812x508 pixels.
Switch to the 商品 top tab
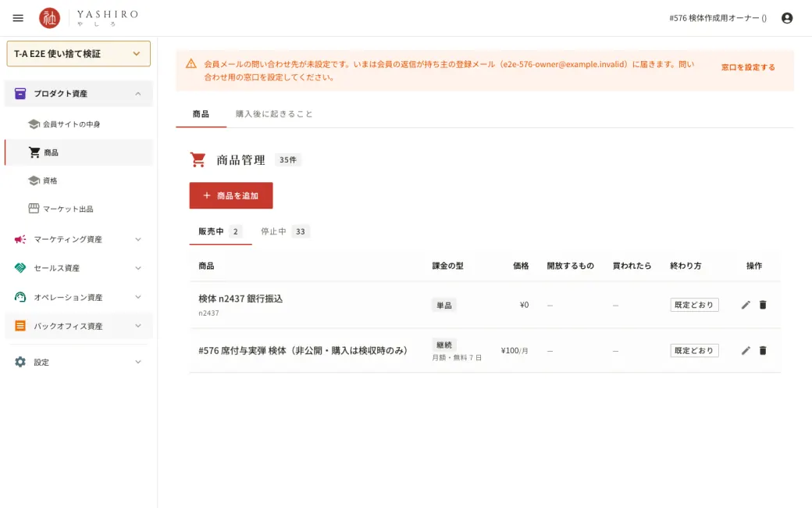pyautogui.click(x=201, y=114)
